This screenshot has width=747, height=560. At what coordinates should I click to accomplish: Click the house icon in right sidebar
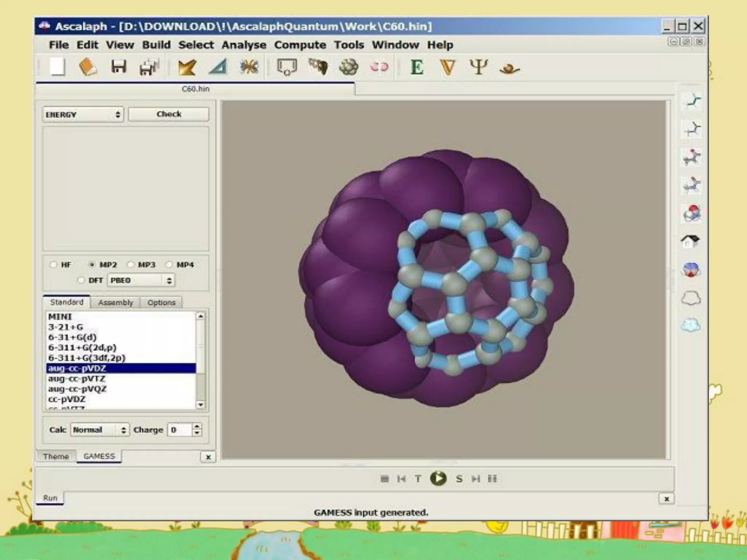tap(690, 241)
